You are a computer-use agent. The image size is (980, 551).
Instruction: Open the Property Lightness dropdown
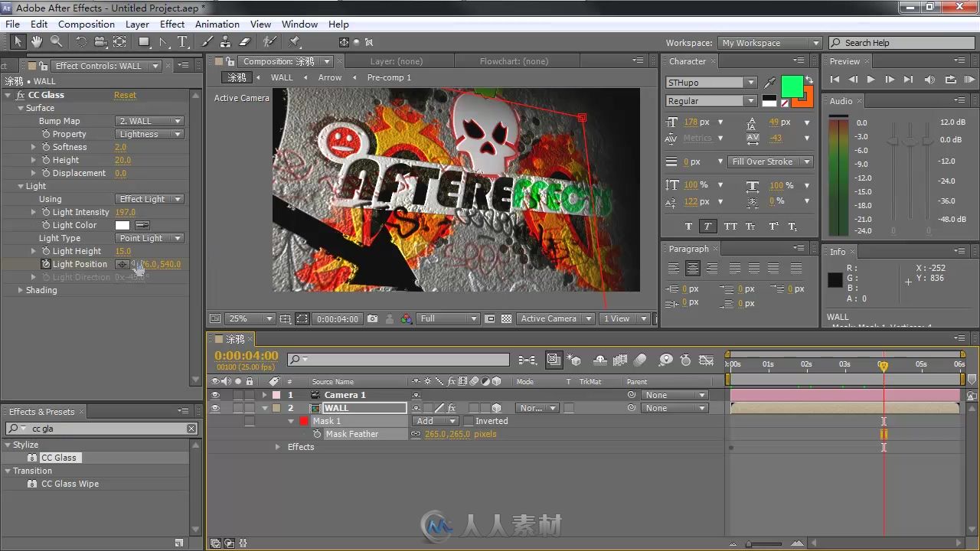tap(149, 134)
